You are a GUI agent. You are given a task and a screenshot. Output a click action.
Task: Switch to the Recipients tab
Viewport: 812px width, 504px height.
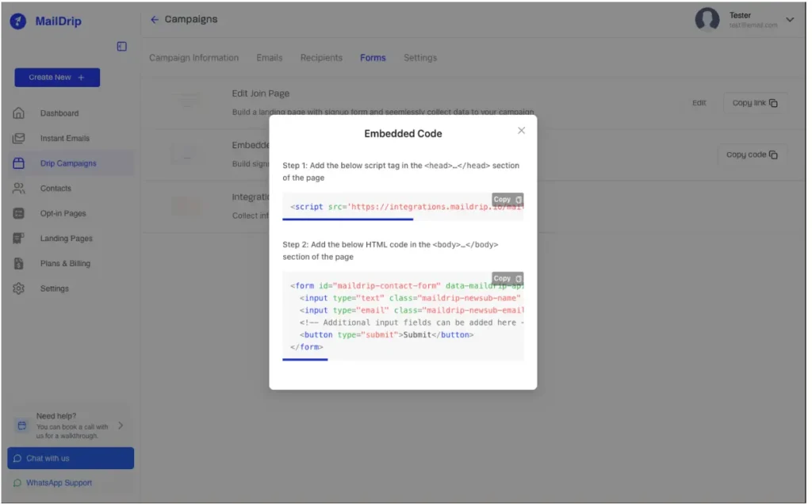click(321, 58)
